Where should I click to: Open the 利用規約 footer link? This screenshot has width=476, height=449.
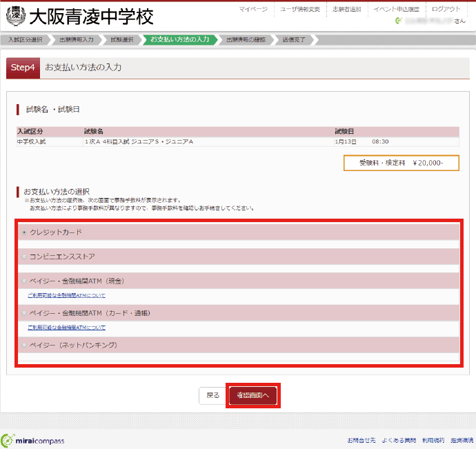coord(433,440)
